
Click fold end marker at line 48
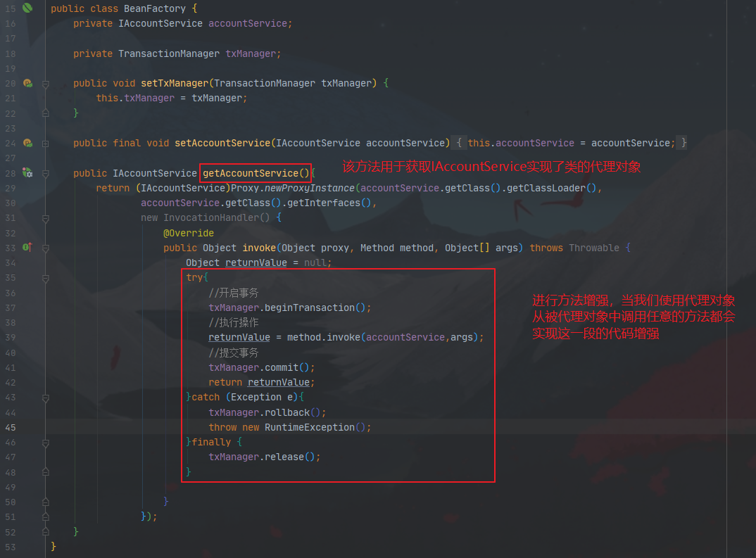pos(45,472)
